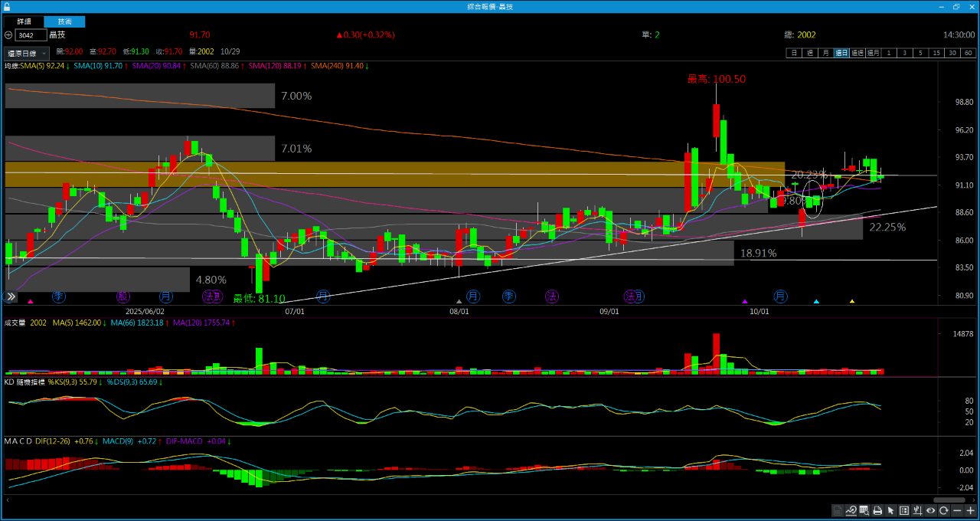This screenshot has height=521, width=980.
Task: Zoom in chart with plus icon
Action: pos(970,510)
